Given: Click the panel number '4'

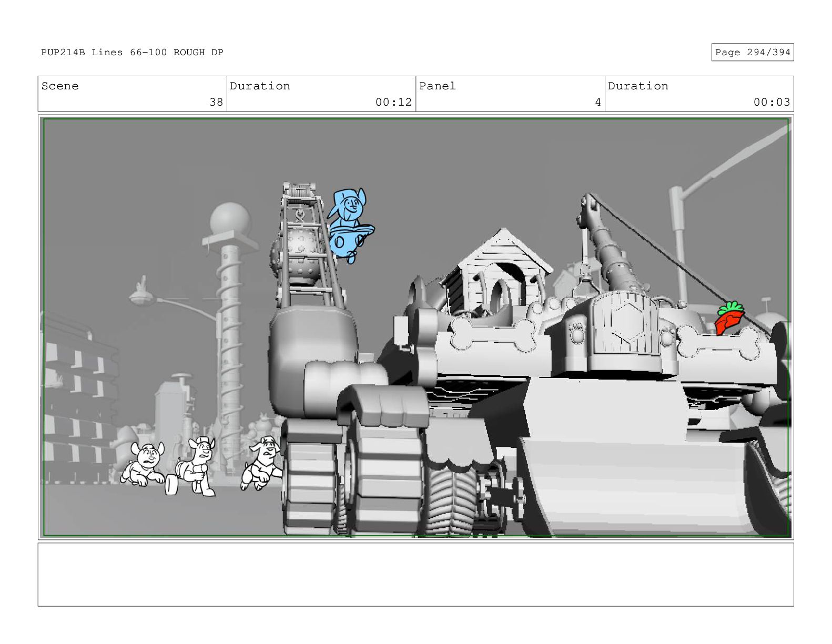Looking at the screenshot, I should [598, 102].
